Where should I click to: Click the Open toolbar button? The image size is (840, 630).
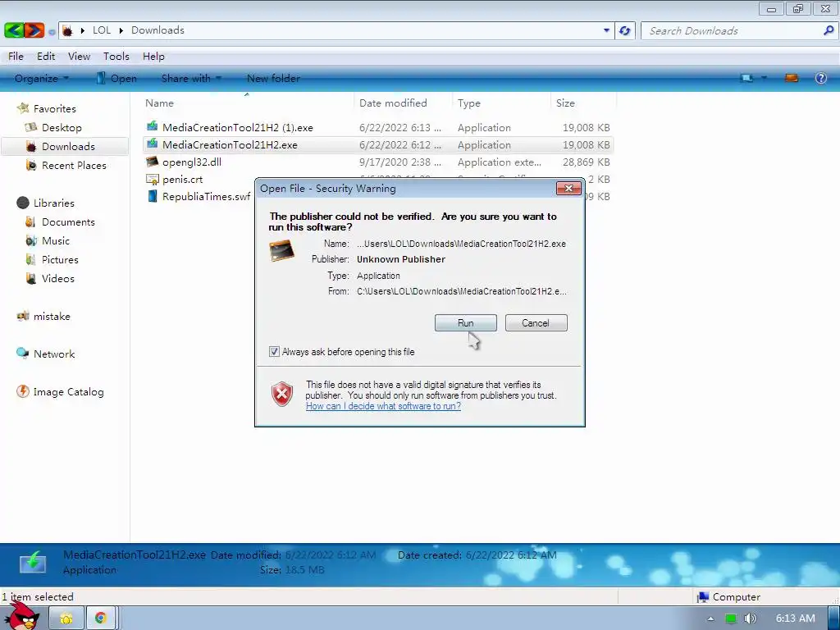(116, 78)
